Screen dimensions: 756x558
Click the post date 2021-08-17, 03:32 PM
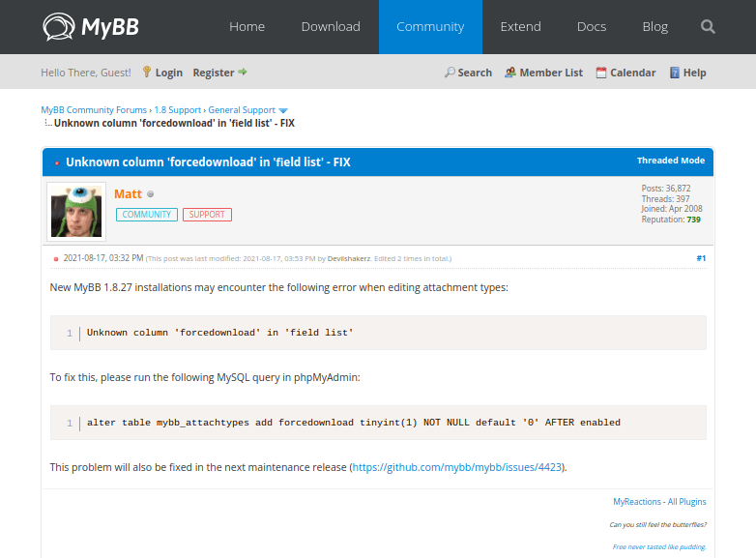[x=103, y=258]
